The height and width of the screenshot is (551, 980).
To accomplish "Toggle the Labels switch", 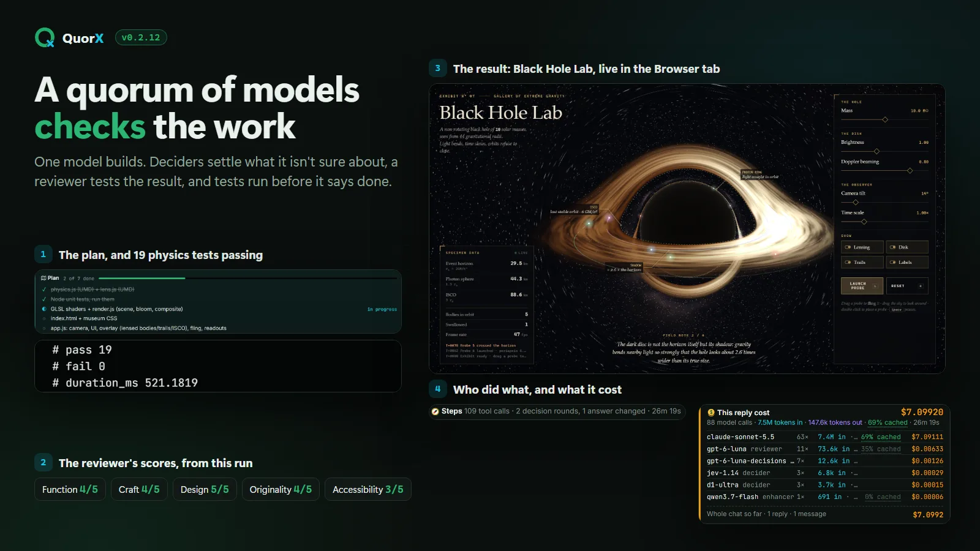I will 907,262.
